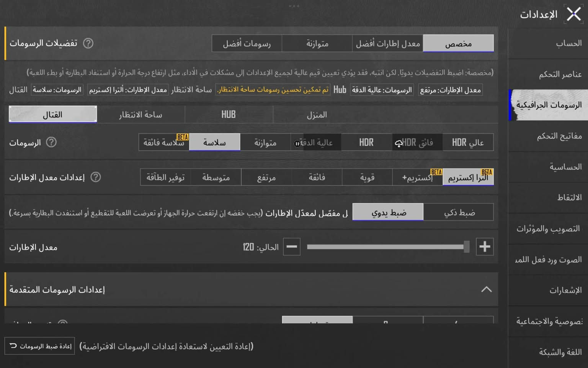
Task: Increase frame rate with plus button
Action: click(485, 246)
